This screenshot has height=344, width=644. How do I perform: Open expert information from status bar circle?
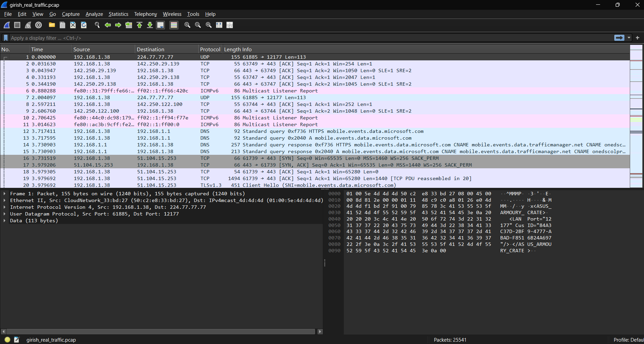tap(7, 340)
